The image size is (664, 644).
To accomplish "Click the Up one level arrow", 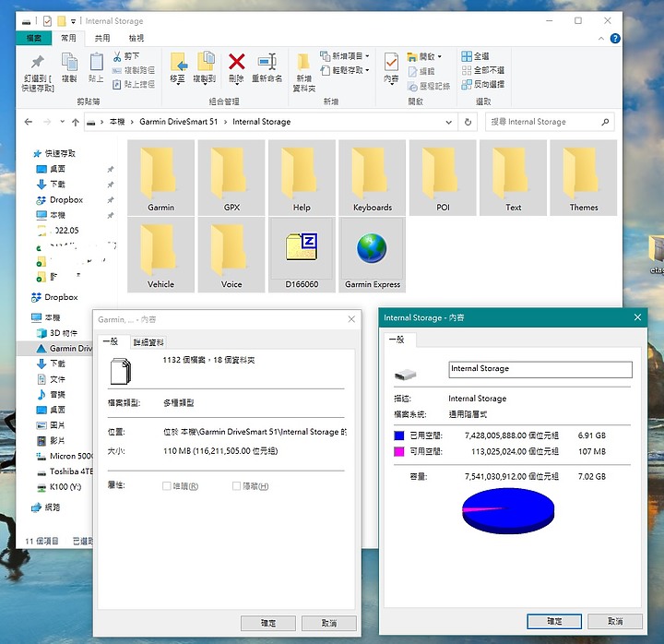I will (76, 122).
